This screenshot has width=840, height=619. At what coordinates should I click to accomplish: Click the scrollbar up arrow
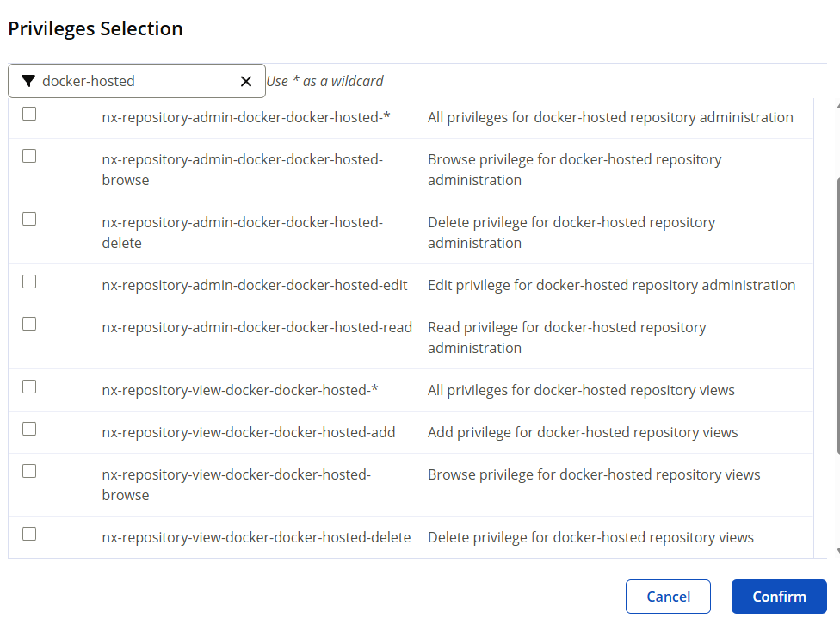(837, 105)
